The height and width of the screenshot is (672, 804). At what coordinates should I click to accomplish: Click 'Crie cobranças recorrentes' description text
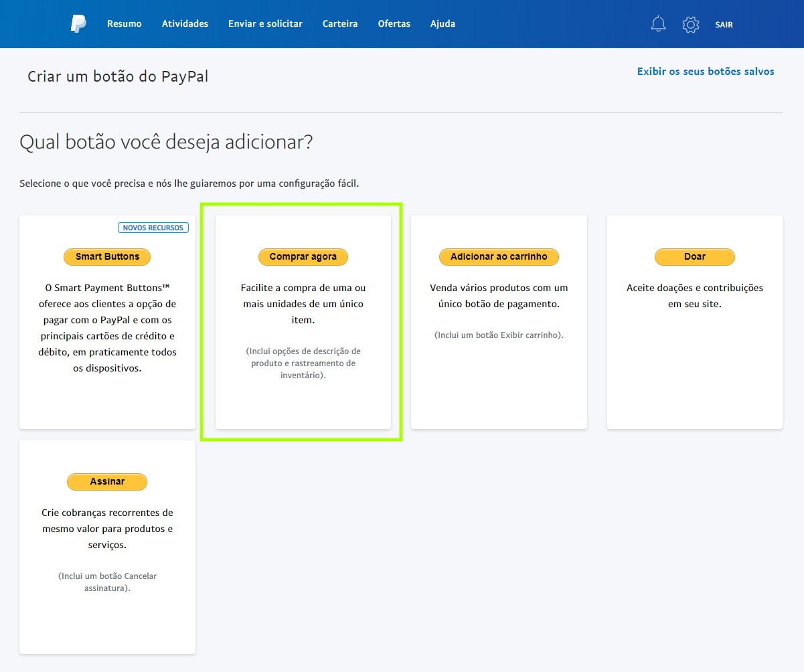[x=107, y=529]
